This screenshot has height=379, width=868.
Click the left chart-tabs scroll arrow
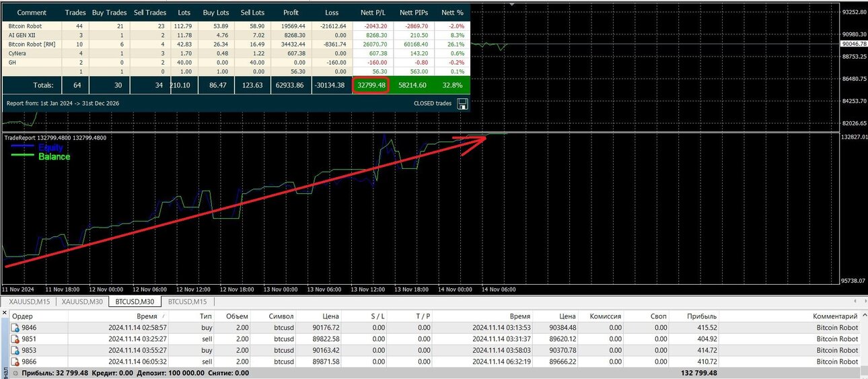(x=855, y=302)
